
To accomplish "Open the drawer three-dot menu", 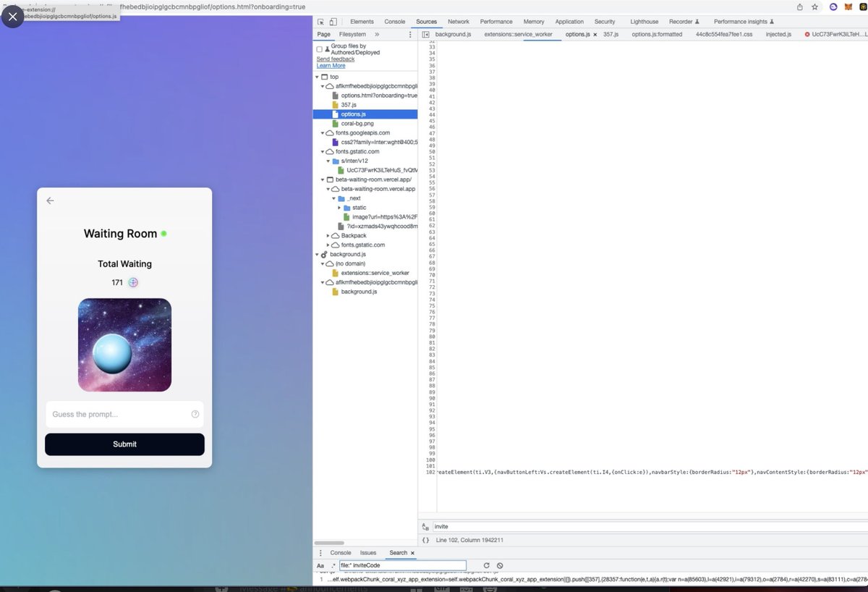I will point(320,553).
